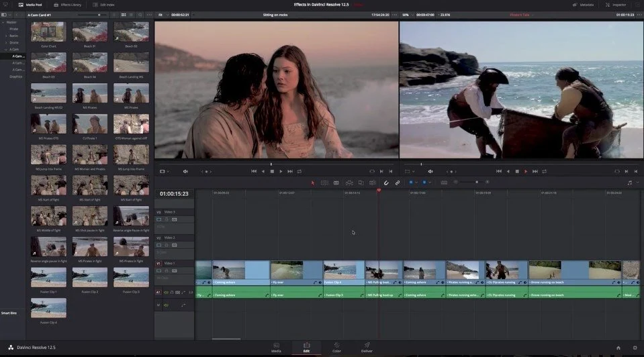This screenshot has width=644, height=357.
Task: Switch to the Deliver page
Action: 367,348
